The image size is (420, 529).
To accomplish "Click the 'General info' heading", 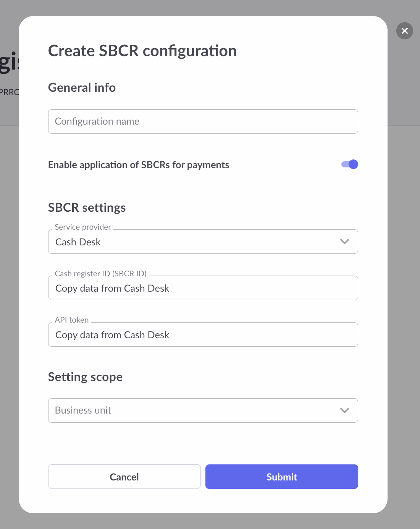I will [x=82, y=88].
